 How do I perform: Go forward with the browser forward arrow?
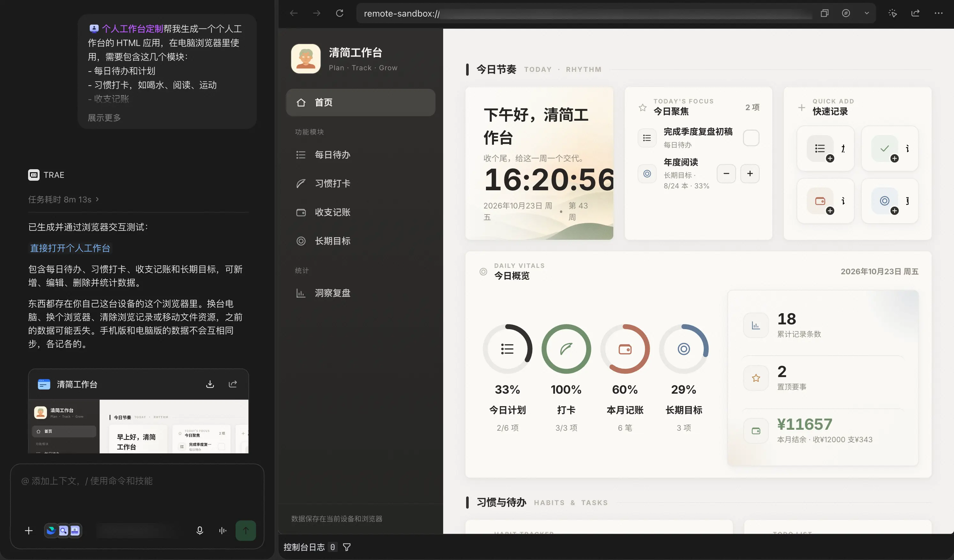point(316,13)
